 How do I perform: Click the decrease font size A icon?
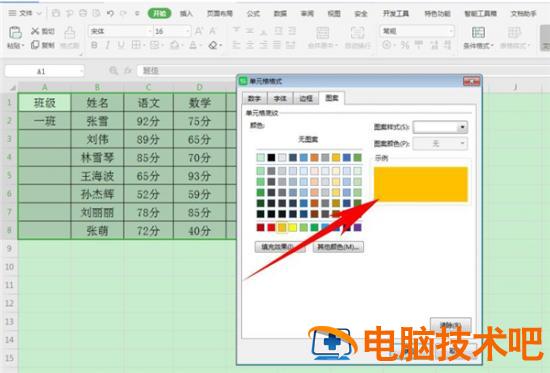[212, 31]
